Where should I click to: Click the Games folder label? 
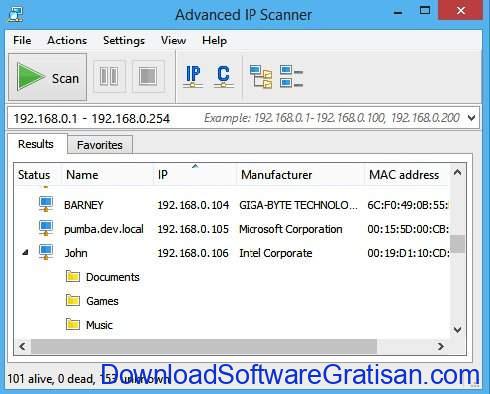[x=102, y=301]
